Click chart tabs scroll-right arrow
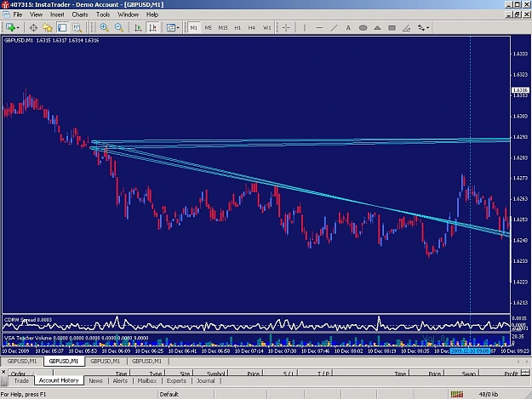The width and height of the screenshot is (532, 399). 527,362
